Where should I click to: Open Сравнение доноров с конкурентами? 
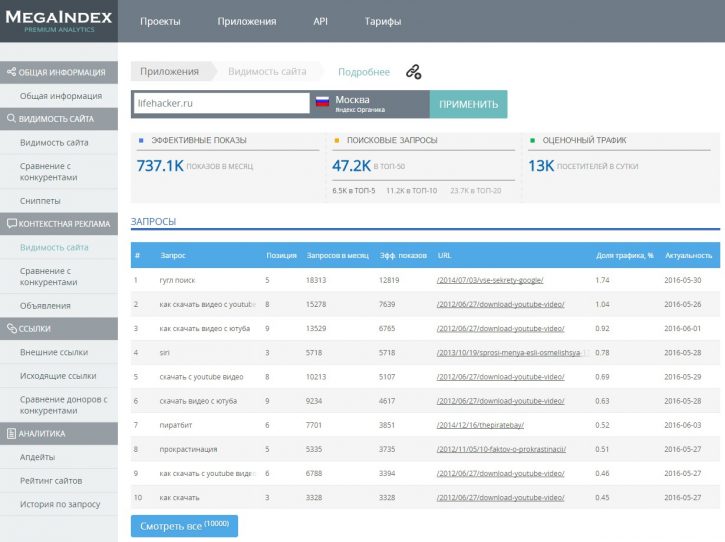pyautogui.click(x=63, y=405)
